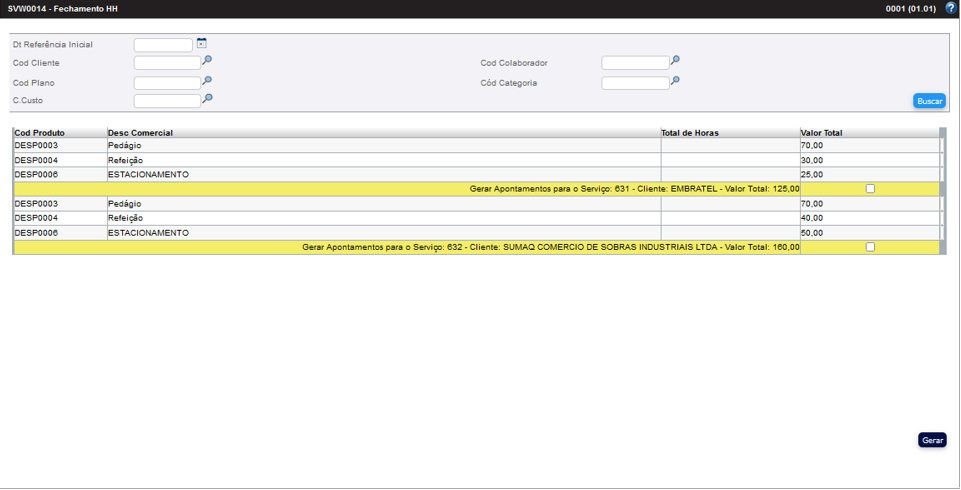Click the Cod Colaborador search magnifier
Screen dimensions: 961x490
[675, 61]
